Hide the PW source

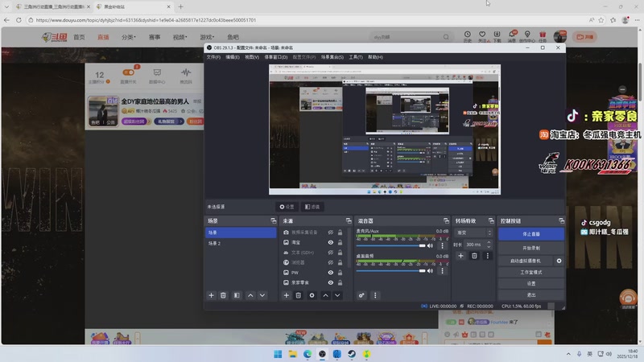pyautogui.click(x=330, y=273)
